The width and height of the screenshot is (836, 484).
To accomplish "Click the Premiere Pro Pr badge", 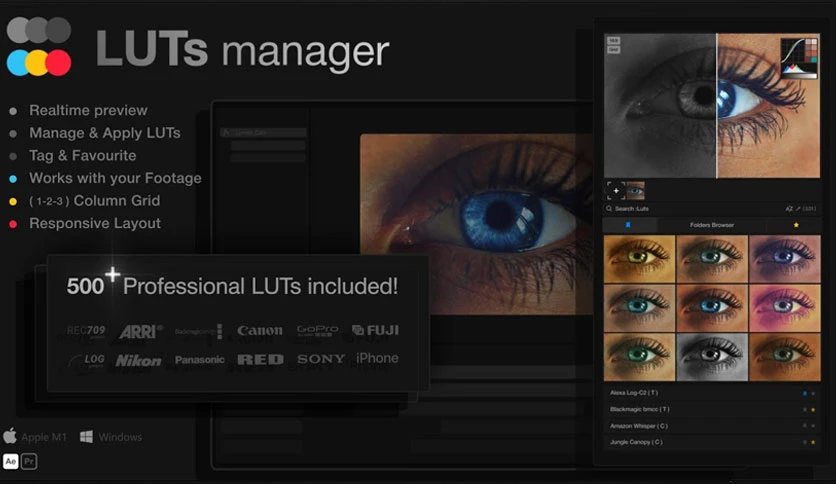I will (29, 462).
